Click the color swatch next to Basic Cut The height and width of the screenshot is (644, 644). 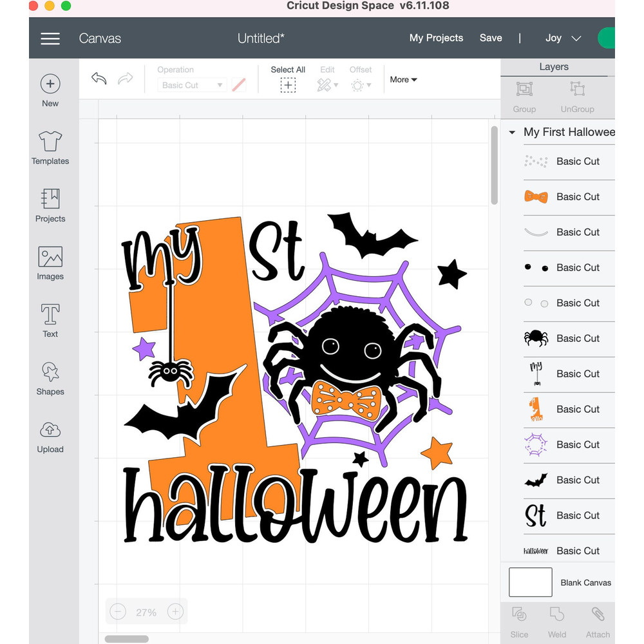239,84
